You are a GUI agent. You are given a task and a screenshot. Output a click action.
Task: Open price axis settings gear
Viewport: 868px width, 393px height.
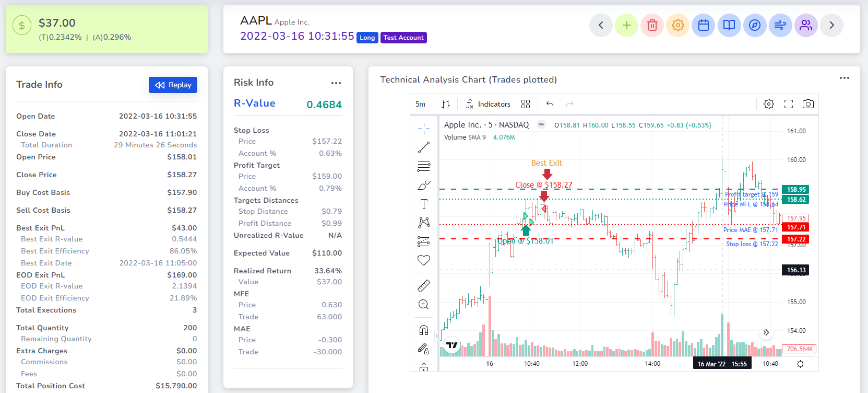point(800,364)
